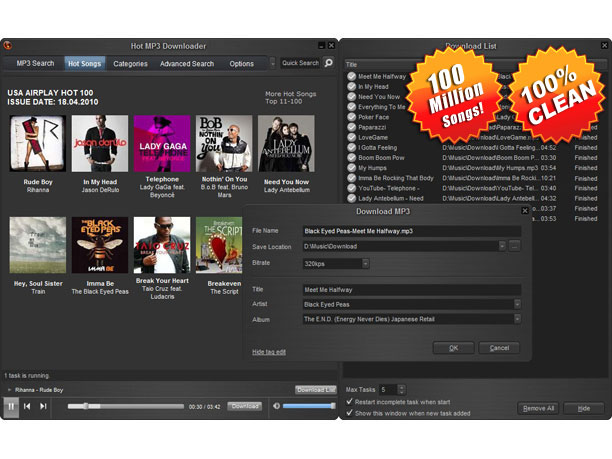Screen dimensions: 612x459
Task: Click More Hot Songs Top 11-100 link
Action: click(290, 98)
